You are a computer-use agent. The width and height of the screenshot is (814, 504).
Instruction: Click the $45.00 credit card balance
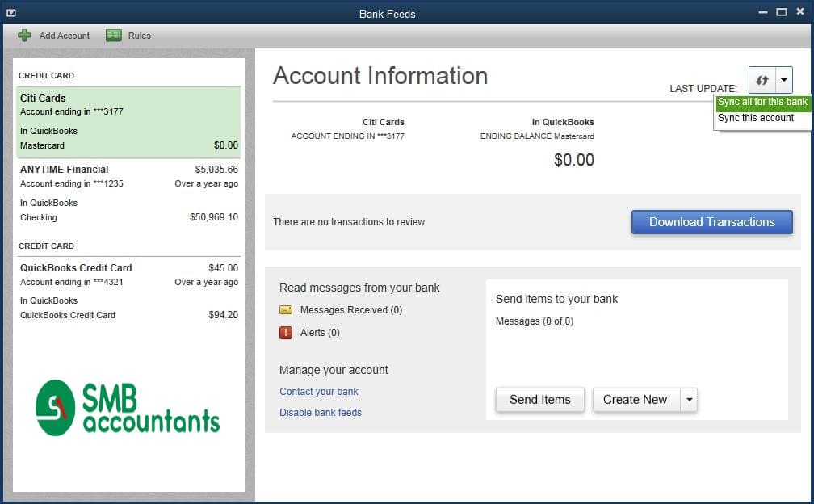pos(223,268)
